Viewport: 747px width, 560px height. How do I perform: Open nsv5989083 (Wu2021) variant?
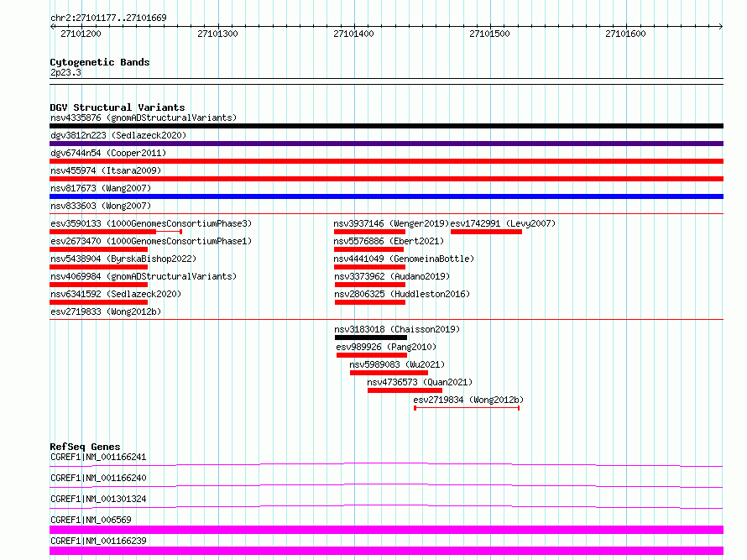(x=397, y=364)
